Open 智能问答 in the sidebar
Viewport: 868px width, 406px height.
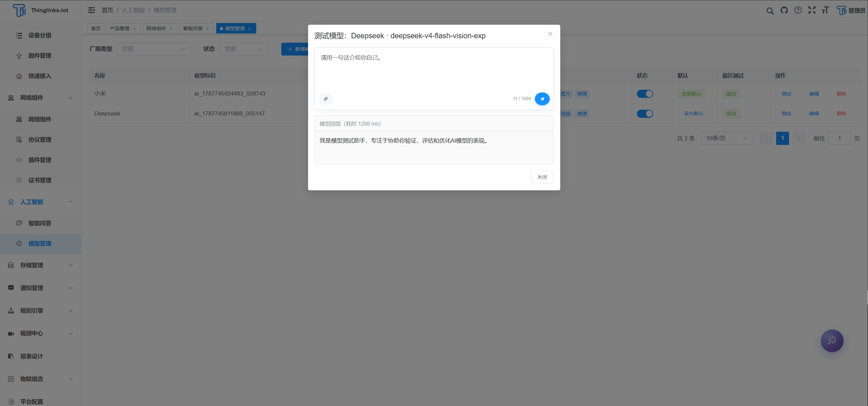click(40, 223)
